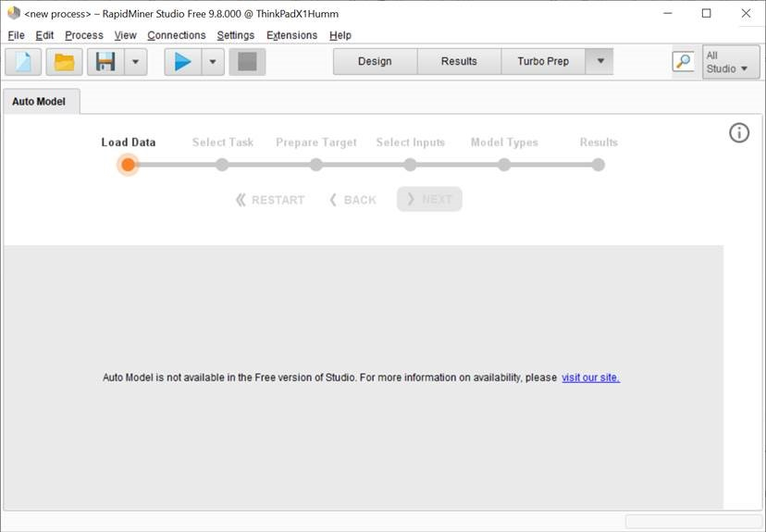
Task: Click the orange Load Data step marker
Action: coord(128,165)
